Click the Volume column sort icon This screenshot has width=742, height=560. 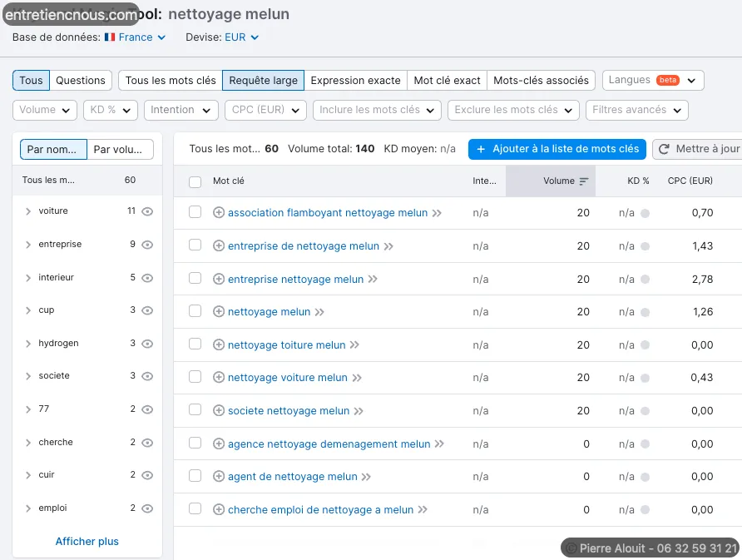click(584, 181)
